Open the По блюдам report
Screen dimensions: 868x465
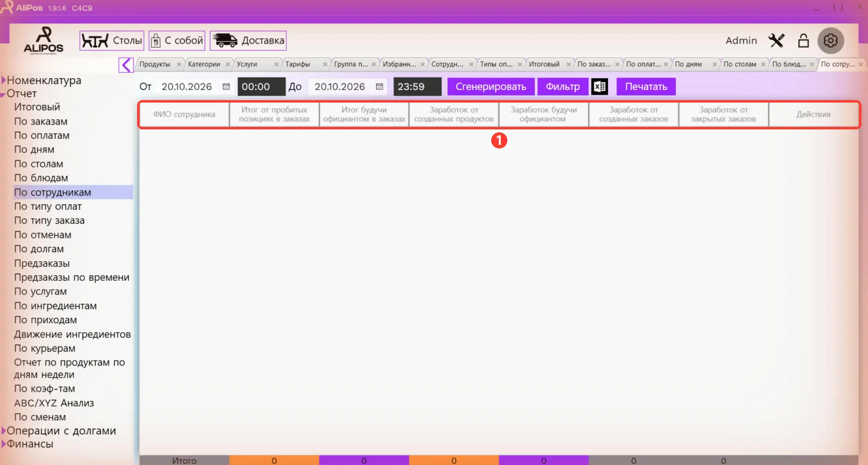point(41,178)
